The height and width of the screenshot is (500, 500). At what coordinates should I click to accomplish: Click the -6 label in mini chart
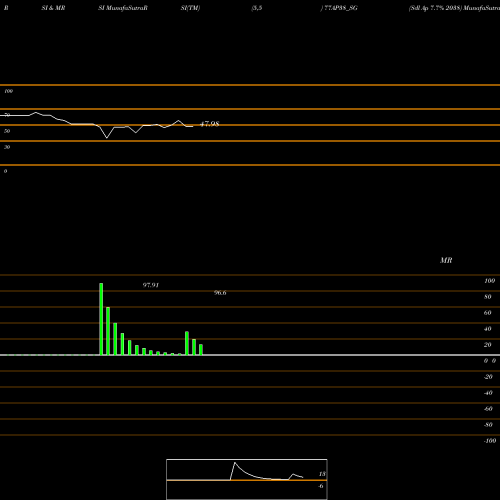click(321, 486)
